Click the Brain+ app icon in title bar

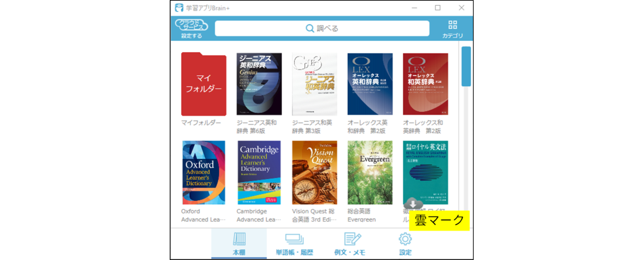(179, 8)
